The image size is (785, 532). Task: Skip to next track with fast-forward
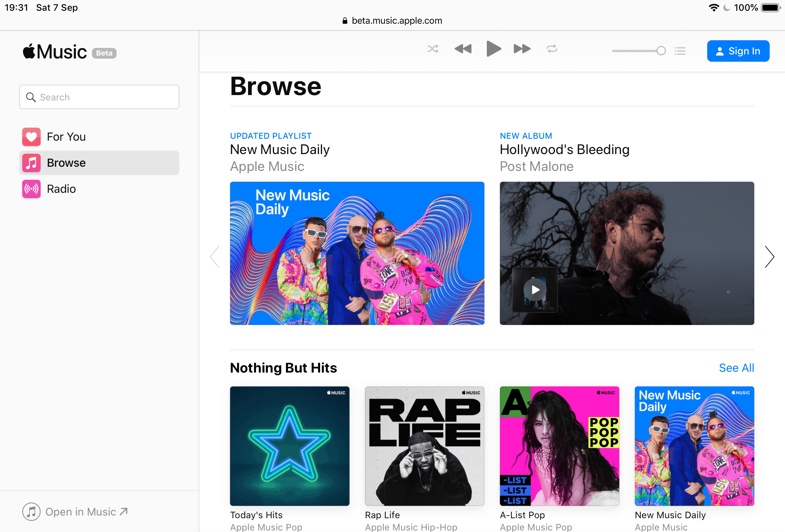click(522, 49)
